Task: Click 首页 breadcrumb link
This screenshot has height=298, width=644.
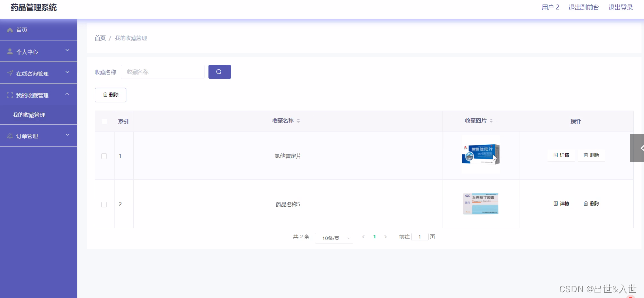Action: [x=100, y=38]
